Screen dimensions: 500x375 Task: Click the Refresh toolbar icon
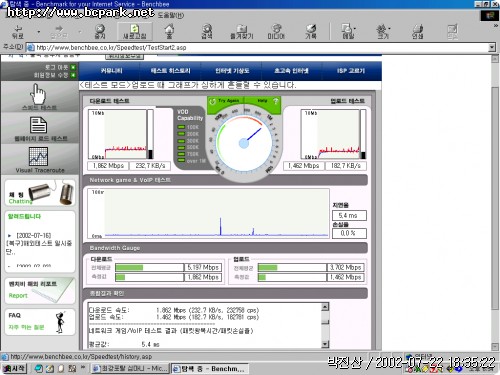[134, 29]
